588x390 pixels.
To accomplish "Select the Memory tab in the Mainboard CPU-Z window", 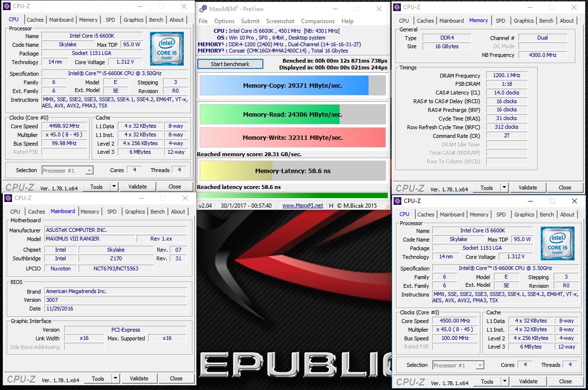I will click(x=90, y=212).
